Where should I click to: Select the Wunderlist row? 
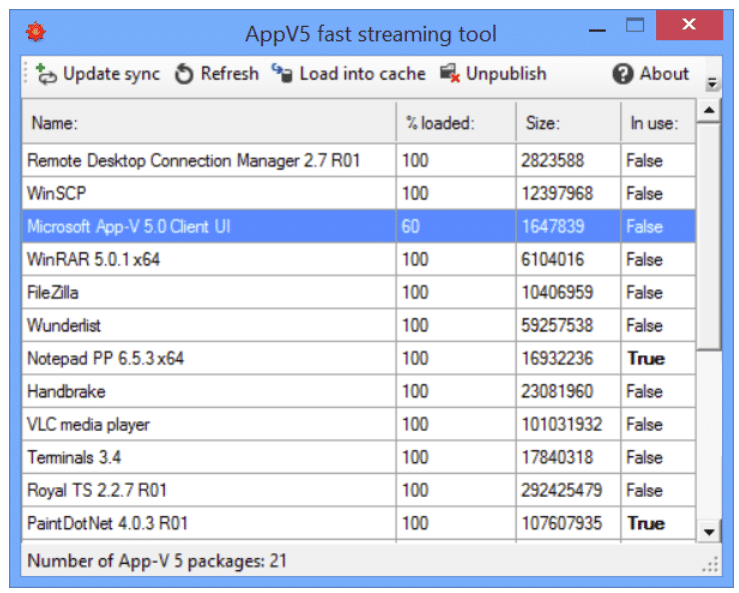point(359,326)
